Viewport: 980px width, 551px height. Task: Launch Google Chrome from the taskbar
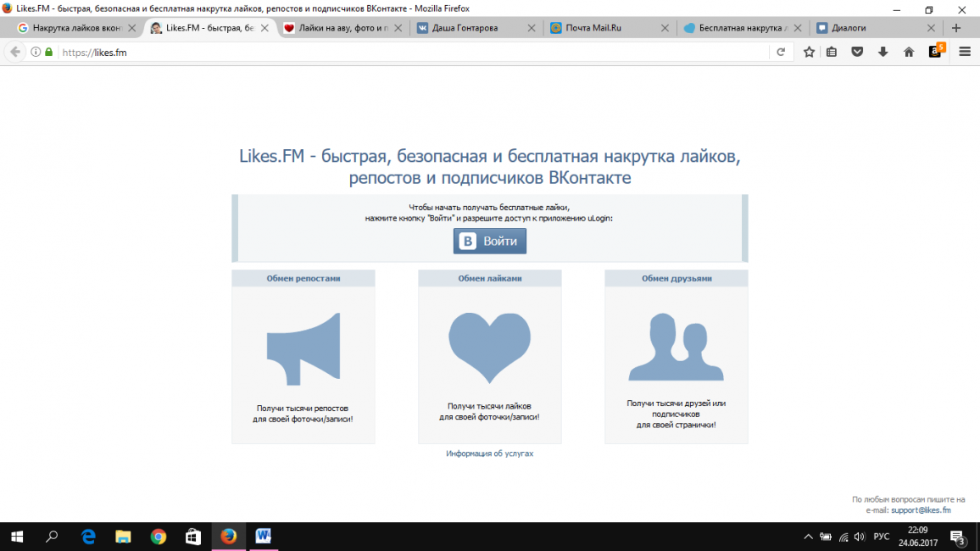pyautogui.click(x=159, y=537)
